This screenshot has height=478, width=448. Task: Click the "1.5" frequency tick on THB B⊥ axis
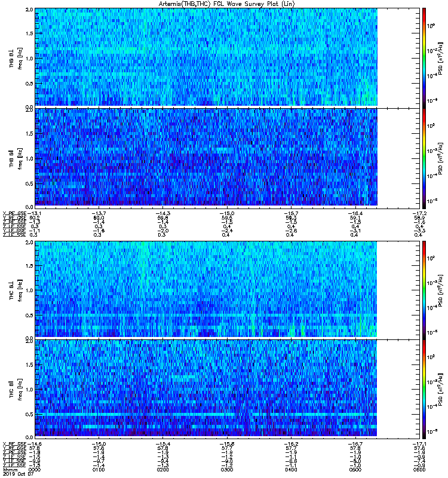[x=29, y=33]
